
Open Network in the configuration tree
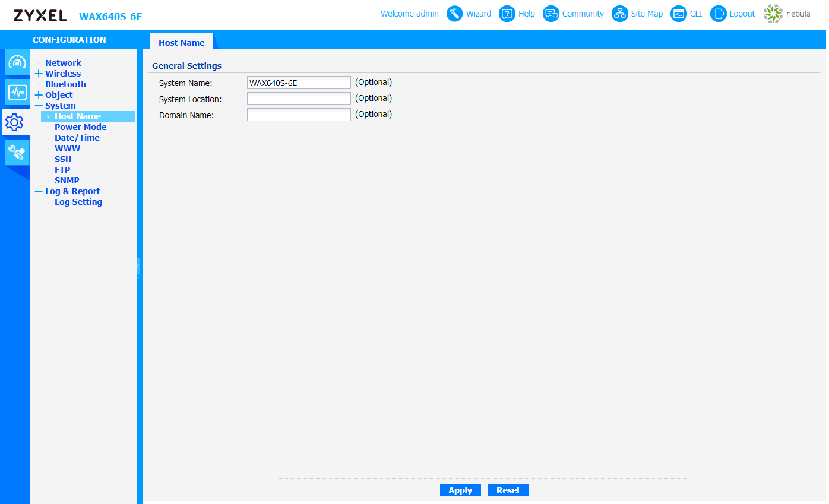click(63, 63)
